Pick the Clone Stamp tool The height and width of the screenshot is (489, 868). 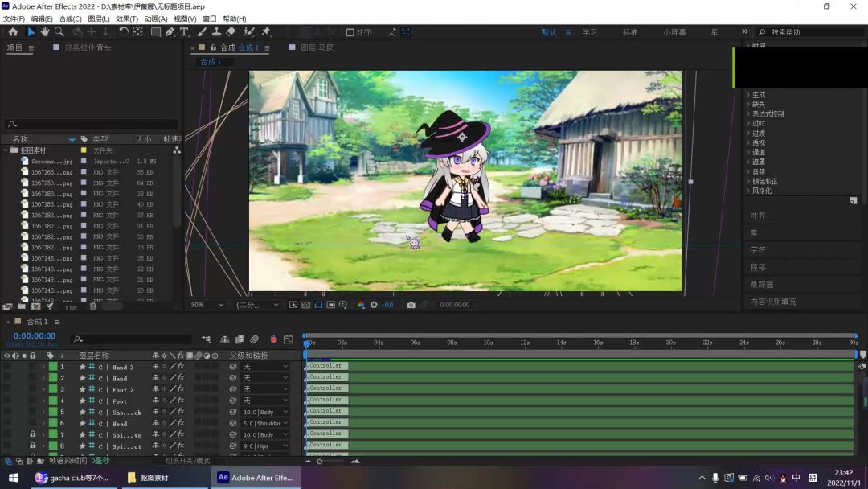[216, 32]
